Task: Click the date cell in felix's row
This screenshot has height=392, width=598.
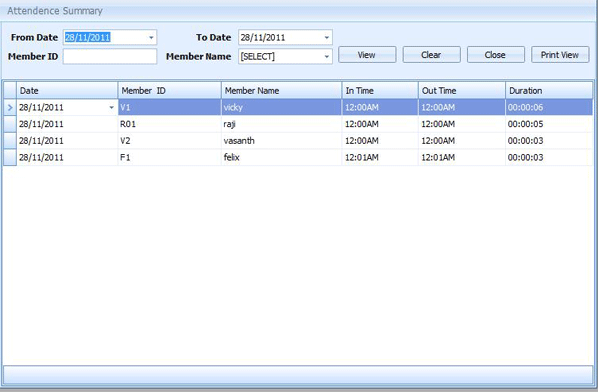Action: point(67,157)
